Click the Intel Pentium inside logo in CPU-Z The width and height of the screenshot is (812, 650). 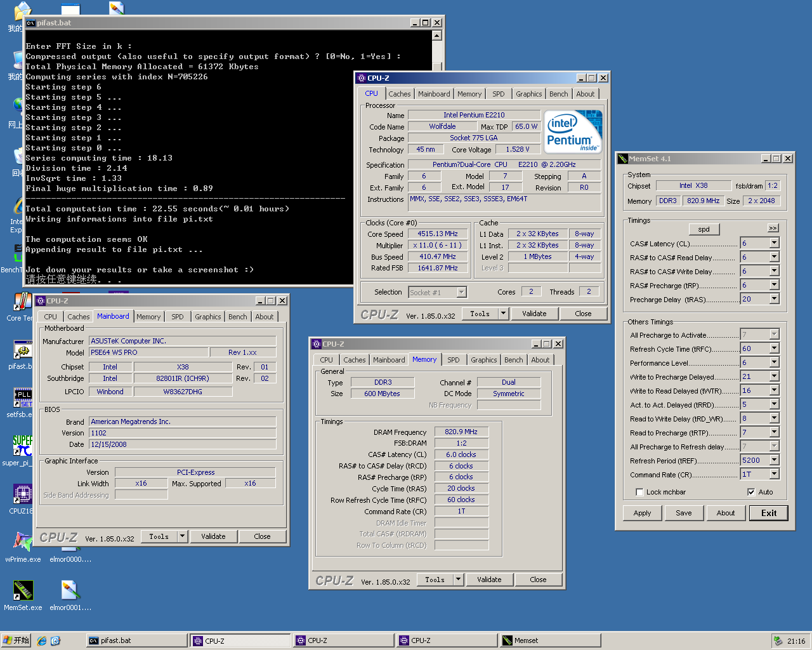pos(573,131)
